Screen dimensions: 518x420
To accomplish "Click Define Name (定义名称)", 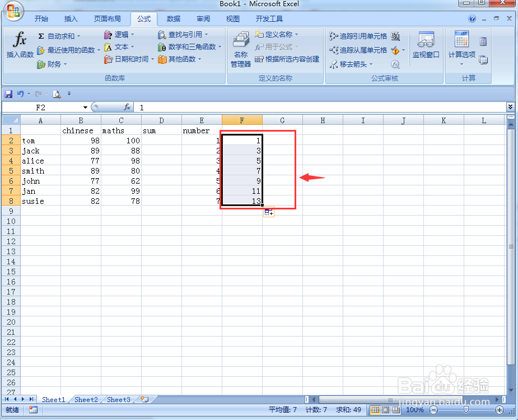I will coord(277,34).
